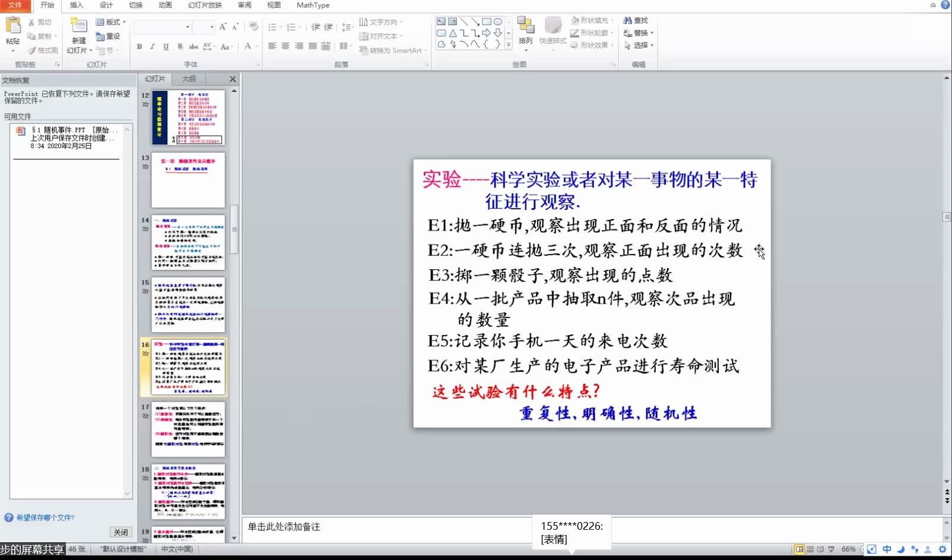
Task: Click the New Slide (新建幻灯片) icon
Action: (x=78, y=26)
